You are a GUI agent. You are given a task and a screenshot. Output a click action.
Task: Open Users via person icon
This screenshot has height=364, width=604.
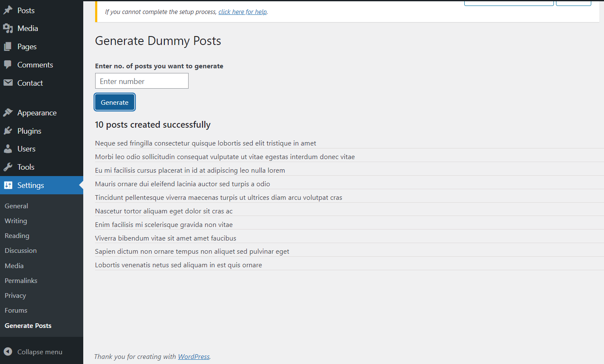click(8, 148)
